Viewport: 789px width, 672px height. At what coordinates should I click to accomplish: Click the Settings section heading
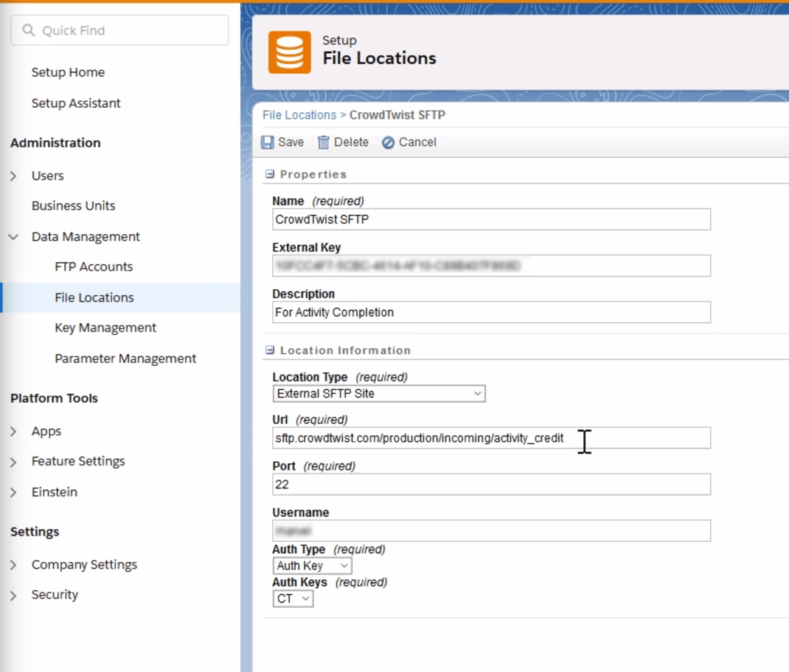(35, 532)
